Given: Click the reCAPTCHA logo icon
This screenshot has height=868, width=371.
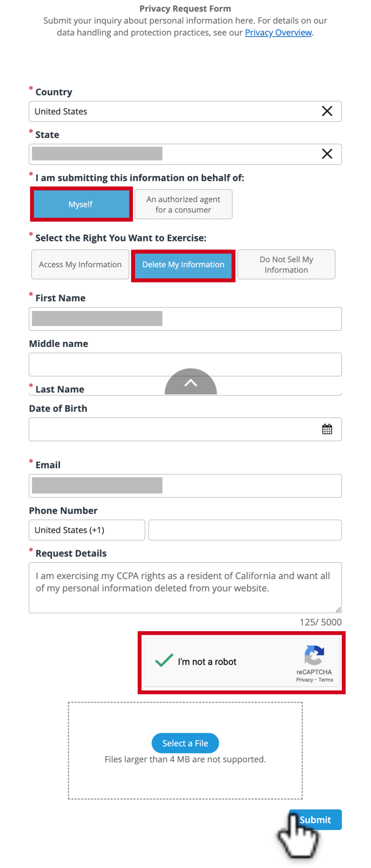Looking at the screenshot, I should [x=314, y=655].
